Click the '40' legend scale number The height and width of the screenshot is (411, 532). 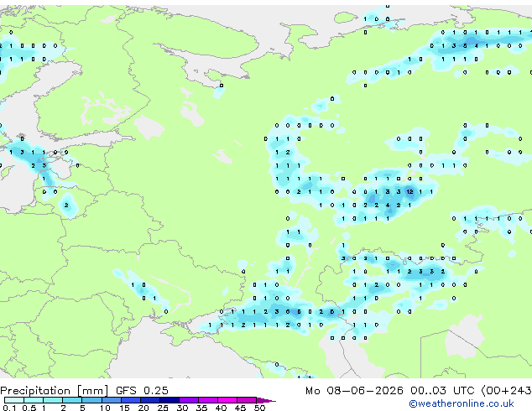[222, 408]
